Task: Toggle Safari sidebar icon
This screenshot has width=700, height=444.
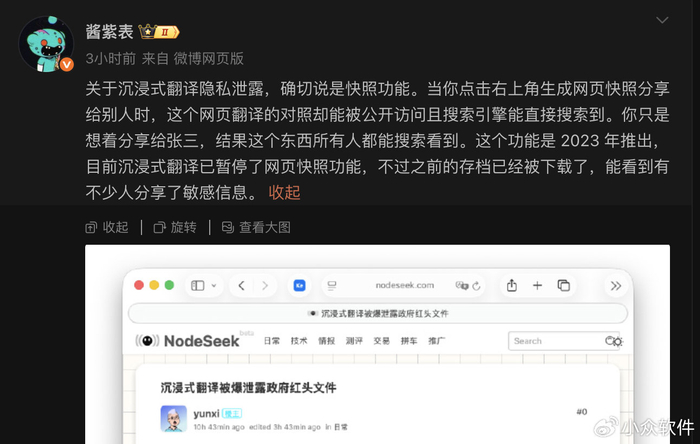Action: [197, 285]
